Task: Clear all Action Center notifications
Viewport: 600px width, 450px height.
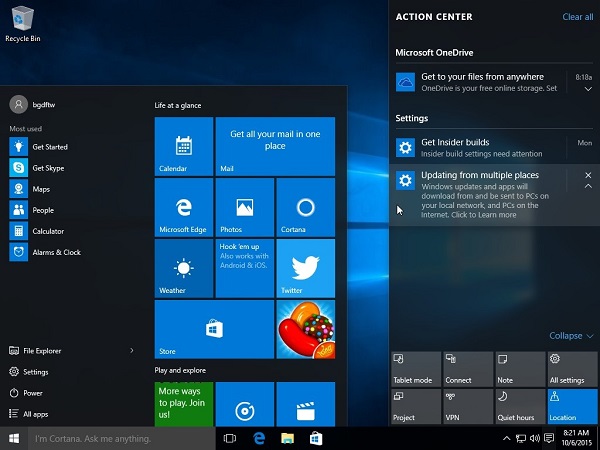Action: [577, 17]
